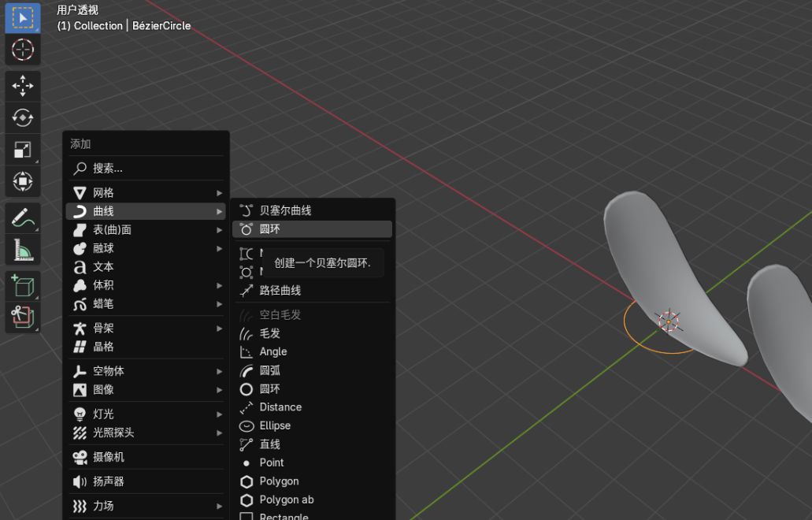Select the Transform tool
Image resolution: width=812 pixels, height=520 pixels.
(23, 182)
